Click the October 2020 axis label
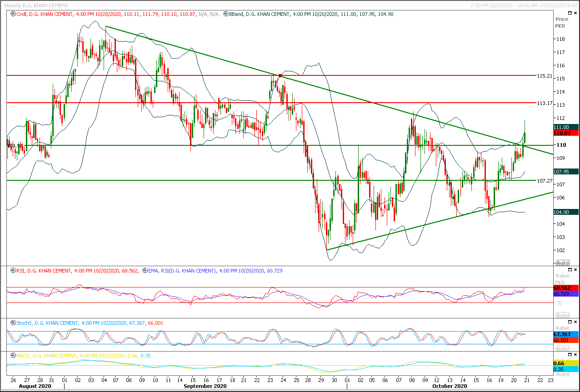 point(450,386)
